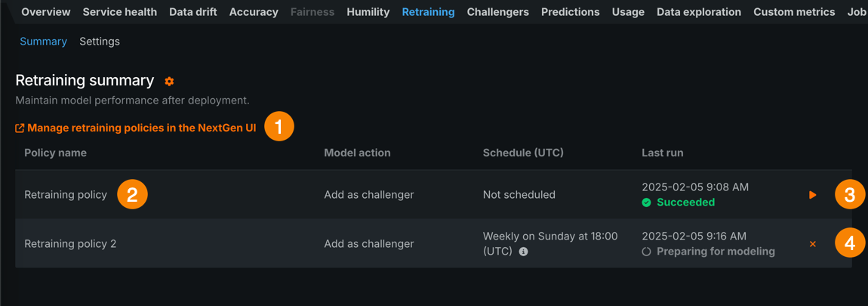
Task: Open the Humility tab
Action: tap(368, 12)
